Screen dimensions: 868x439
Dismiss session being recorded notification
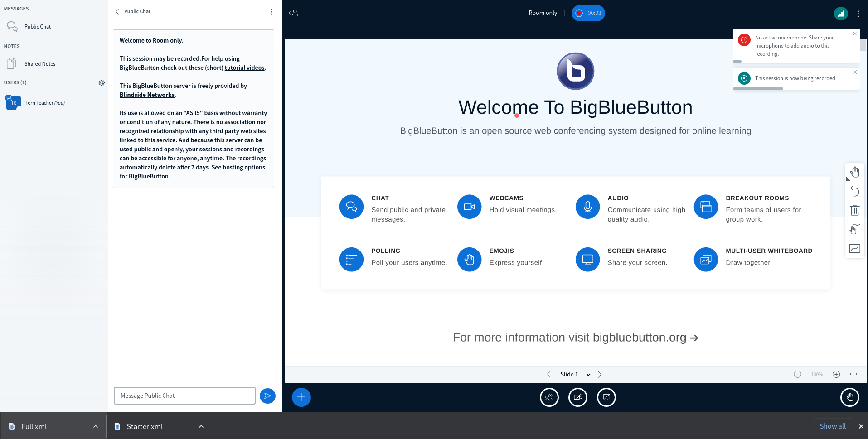click(x=855, y=72)
